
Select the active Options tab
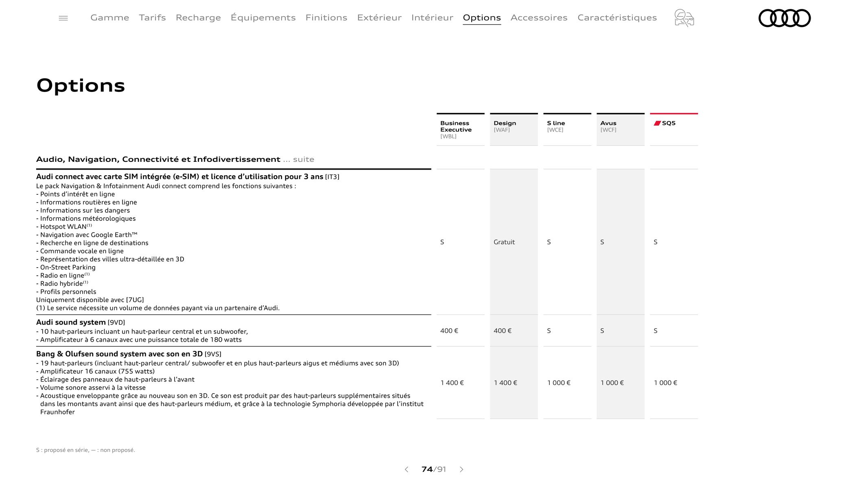point(482,18)
